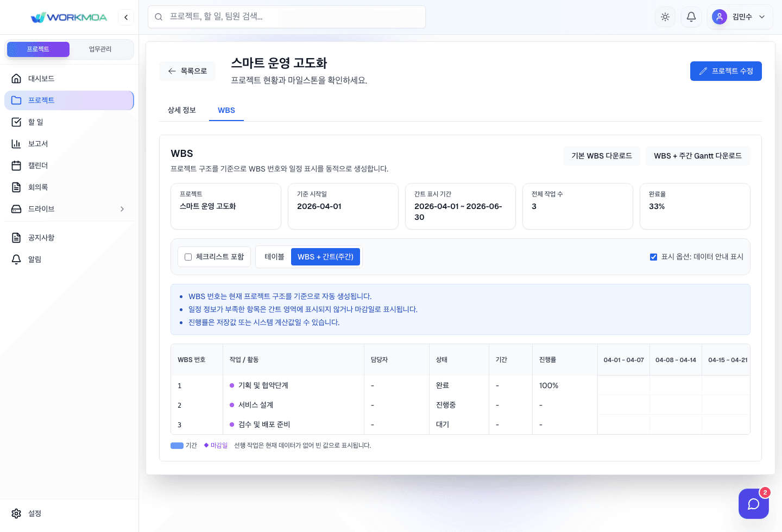
Task: Click the 100% progress value
Action: coord(549,385)
